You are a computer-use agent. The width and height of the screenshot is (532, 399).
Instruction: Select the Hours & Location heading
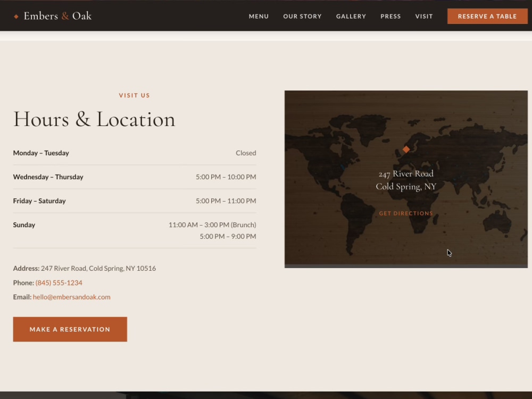[x=94, y=119]
